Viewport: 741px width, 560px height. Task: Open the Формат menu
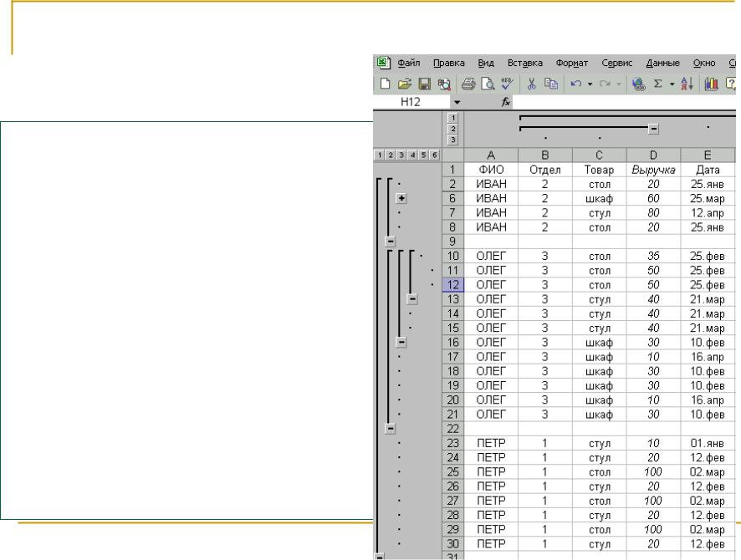click(x=571, y=63)
